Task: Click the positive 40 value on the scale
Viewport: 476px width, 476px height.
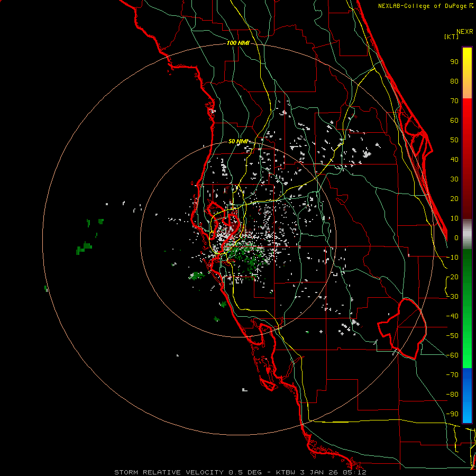Action: pyautogui.click(x=454, y=159)
